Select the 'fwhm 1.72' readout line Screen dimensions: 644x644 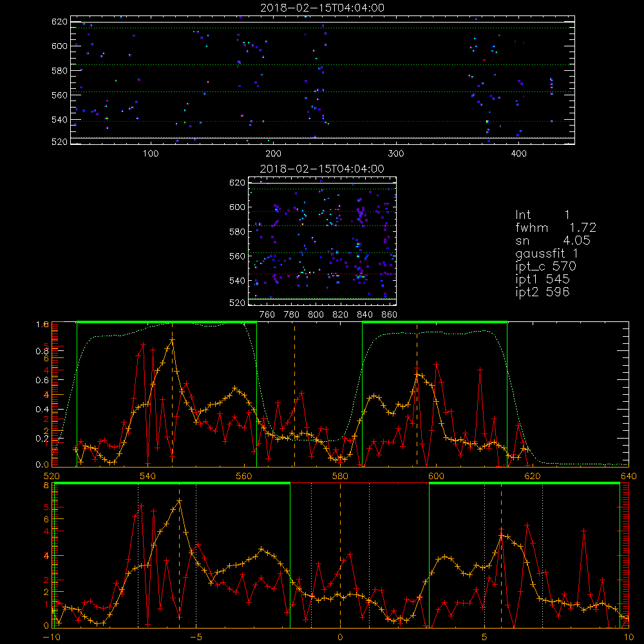tap(556, 227)
